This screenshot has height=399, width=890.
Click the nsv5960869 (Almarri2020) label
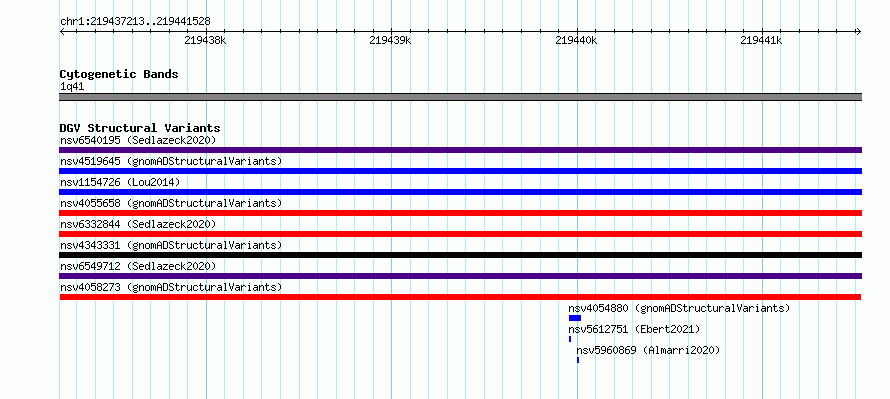point(648,350)
